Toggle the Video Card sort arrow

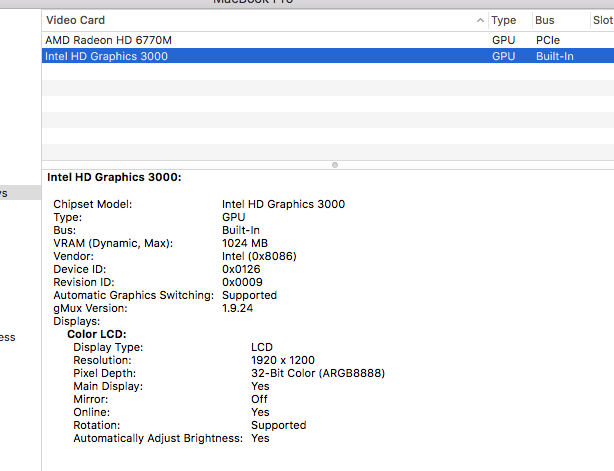point(480,20)
